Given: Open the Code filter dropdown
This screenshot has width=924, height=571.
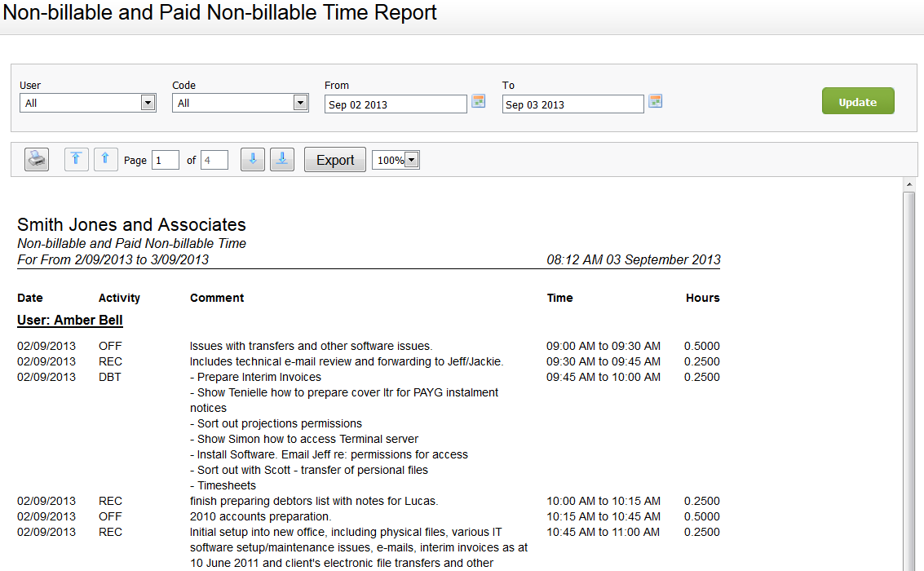Looking at the screenshot, I should pyautogui.click(x=300, y=102).
